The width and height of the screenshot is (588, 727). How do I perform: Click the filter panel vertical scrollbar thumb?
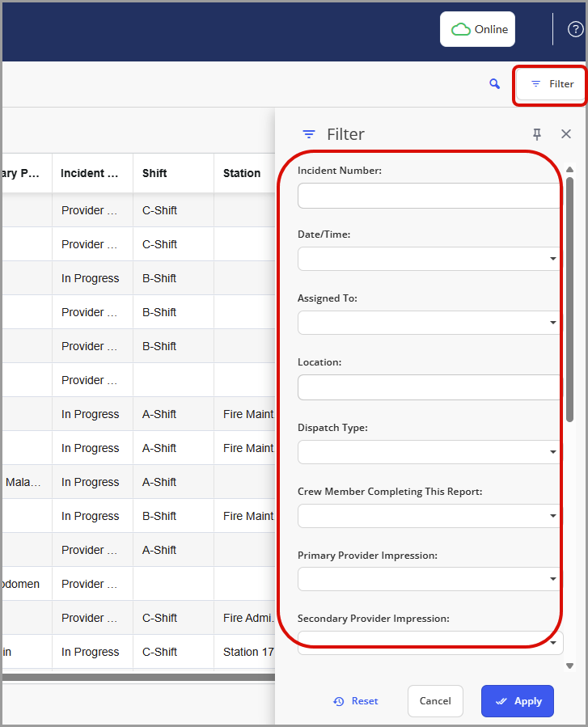tap(570, 299)
